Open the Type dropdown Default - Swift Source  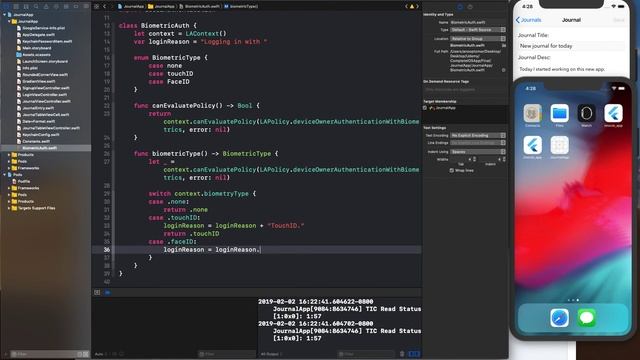pos(478,30)
